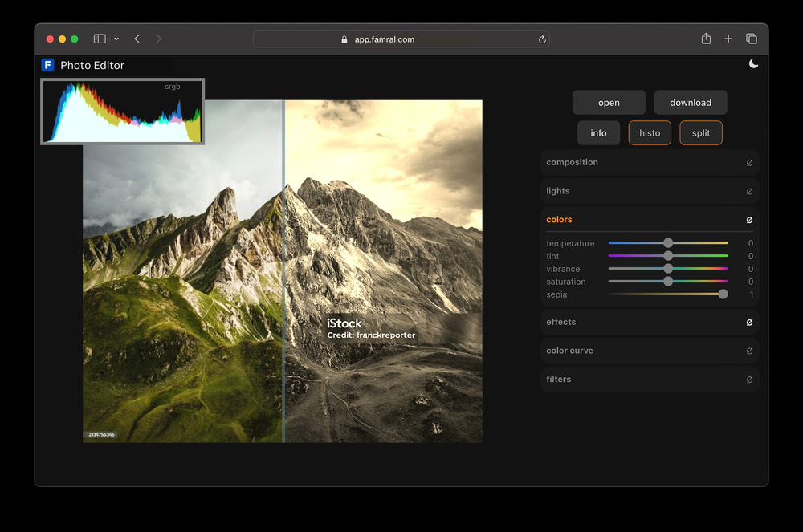Reload the page using the refresh icon
This screenshot has width=803, height=532.
pos(542,39)
